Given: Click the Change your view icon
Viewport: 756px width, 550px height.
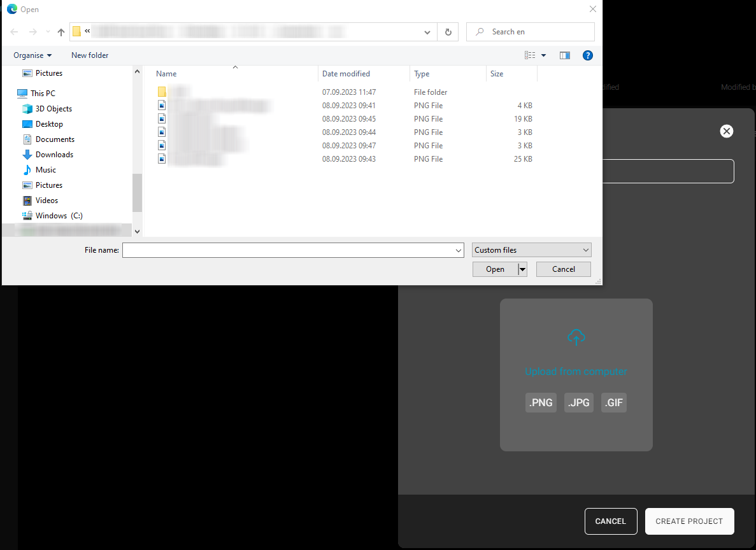Looking at the screenshot, I should pos(530,55).
